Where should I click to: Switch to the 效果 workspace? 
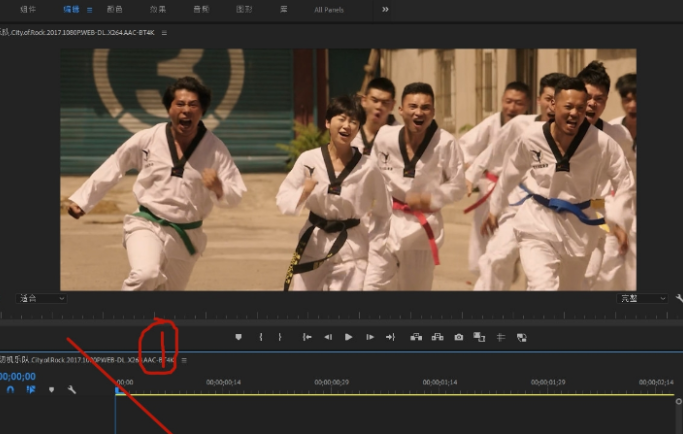tap(158, 9)
